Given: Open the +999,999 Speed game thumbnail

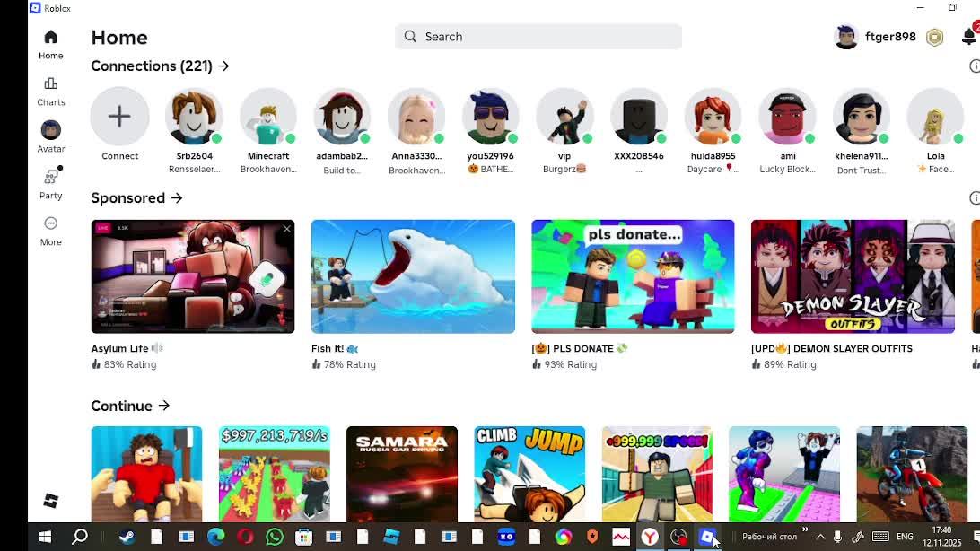Looking at the screenshot, I should [657, 474].
